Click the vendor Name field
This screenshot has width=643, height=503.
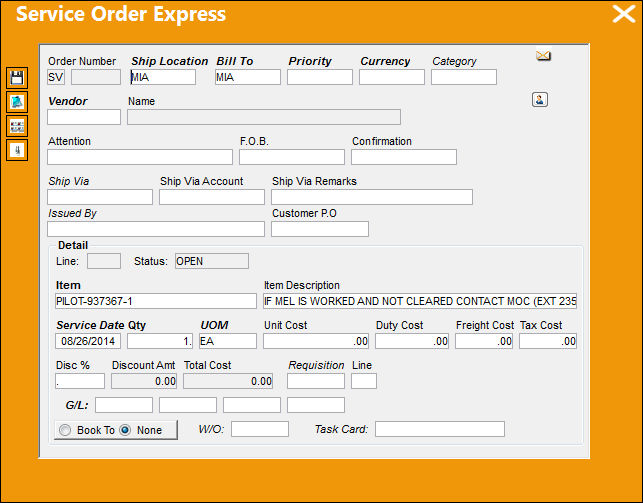tap(264, 117)
